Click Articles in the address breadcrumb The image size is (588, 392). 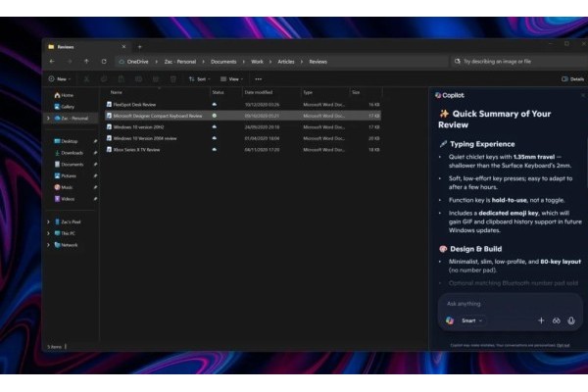[286, 62]
